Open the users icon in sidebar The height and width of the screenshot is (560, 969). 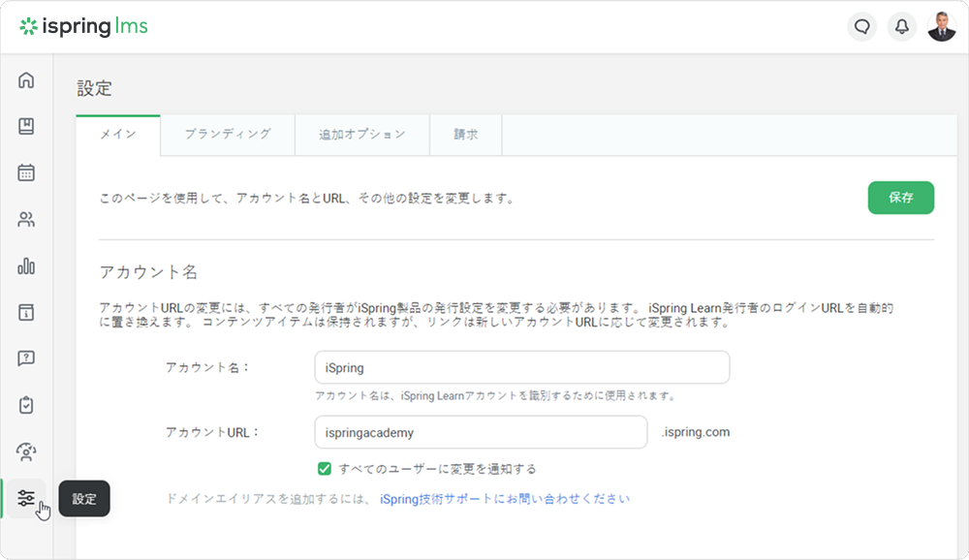click(26, 220)
